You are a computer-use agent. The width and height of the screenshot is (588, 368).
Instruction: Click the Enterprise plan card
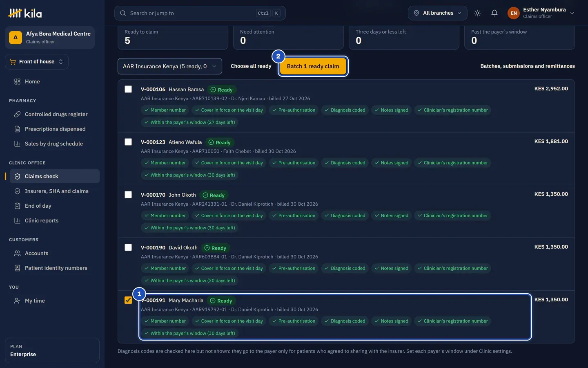(x=52, y=350)
